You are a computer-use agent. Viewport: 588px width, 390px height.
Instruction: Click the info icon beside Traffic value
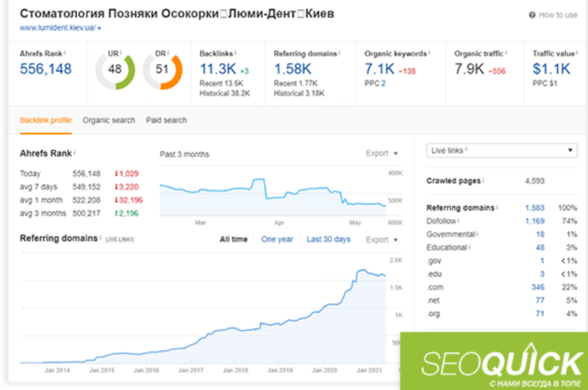[x=577, y=52]
